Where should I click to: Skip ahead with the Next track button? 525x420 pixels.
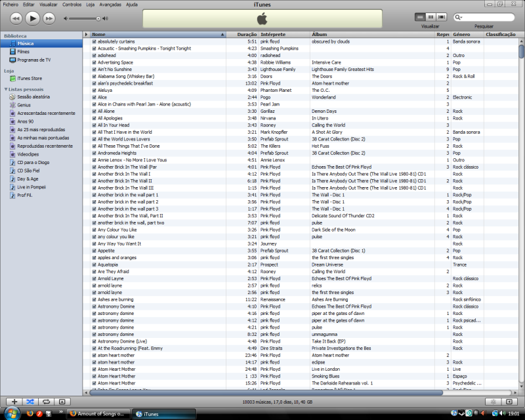pyautogui.click(x=49, y=18)
